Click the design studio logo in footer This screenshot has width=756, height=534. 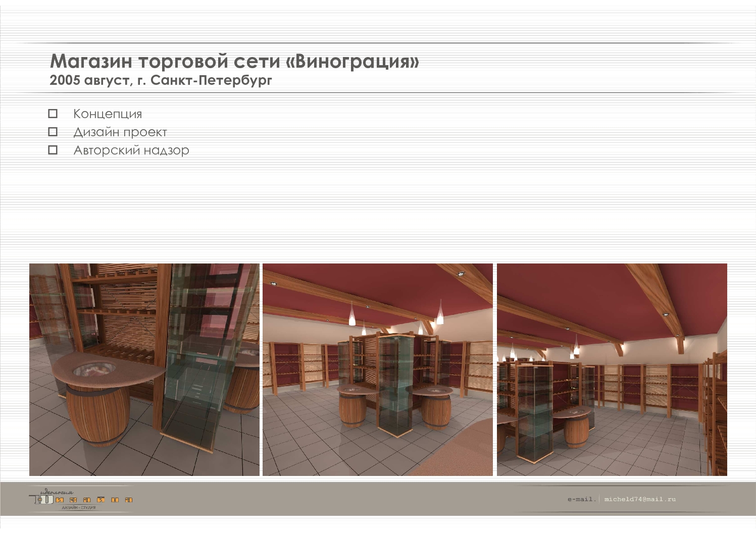[81, 499]
